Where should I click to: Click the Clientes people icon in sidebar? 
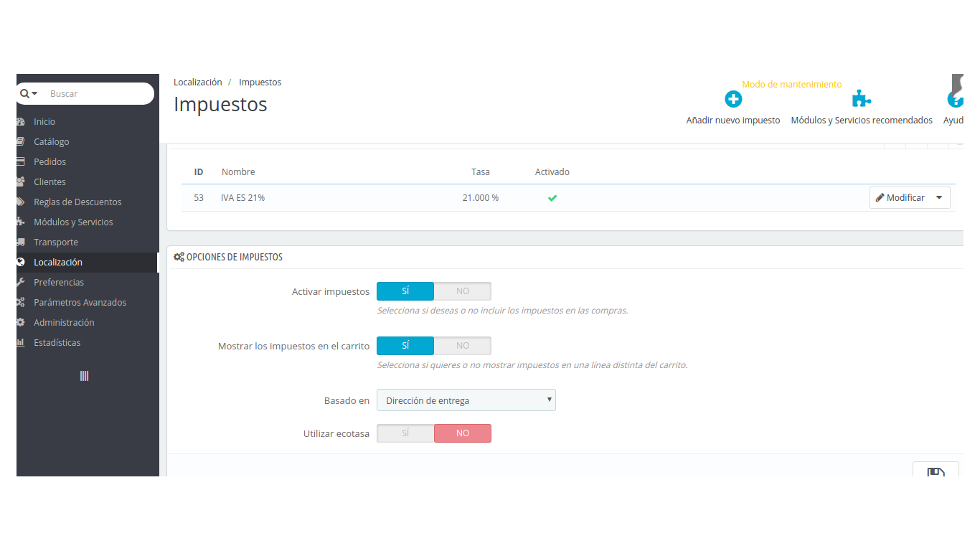point(21,182)
